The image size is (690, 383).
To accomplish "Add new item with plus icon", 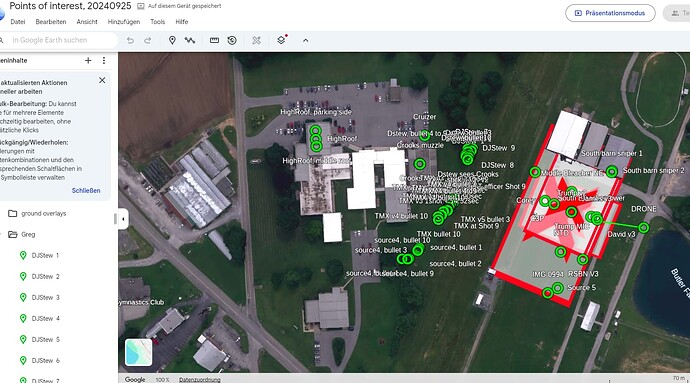I will (88, 60).
